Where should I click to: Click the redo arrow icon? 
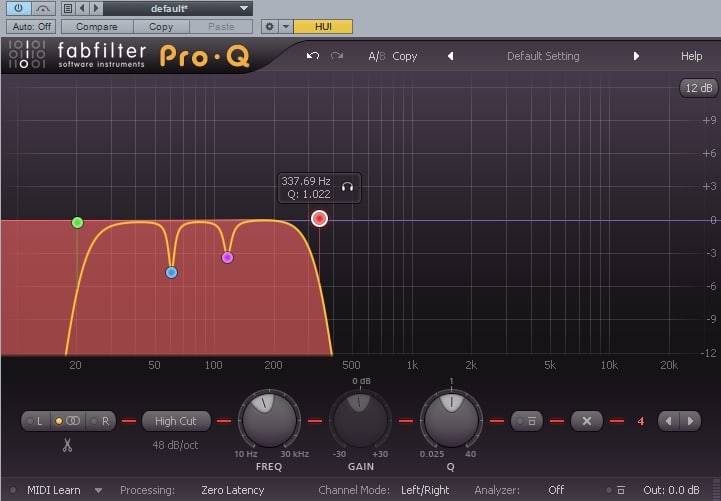(337, 56)
